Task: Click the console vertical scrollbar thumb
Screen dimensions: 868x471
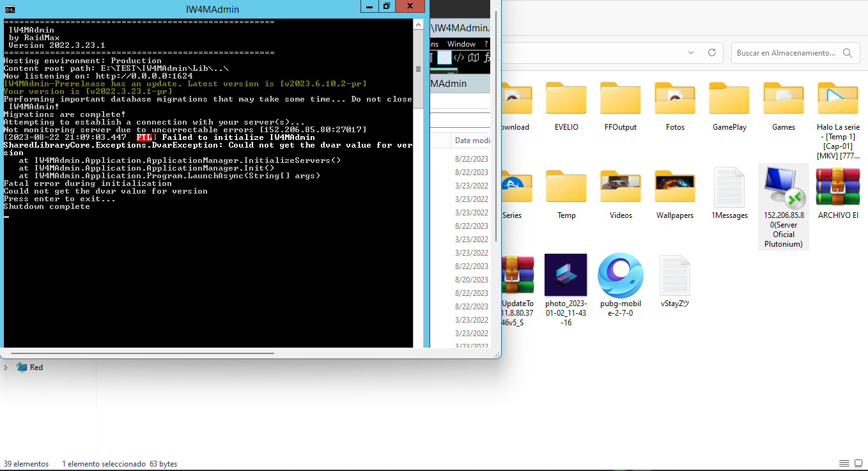Action: click(418, 70)
